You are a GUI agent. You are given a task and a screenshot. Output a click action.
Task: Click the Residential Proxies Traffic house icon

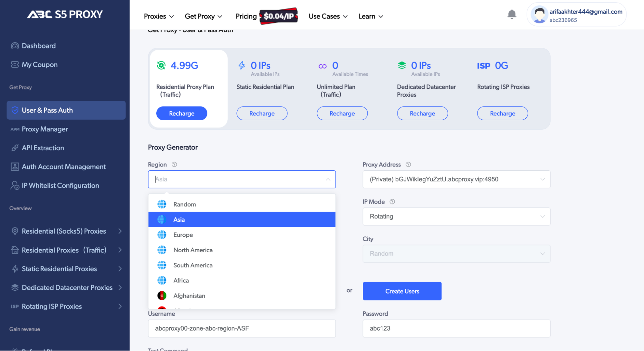15,250
